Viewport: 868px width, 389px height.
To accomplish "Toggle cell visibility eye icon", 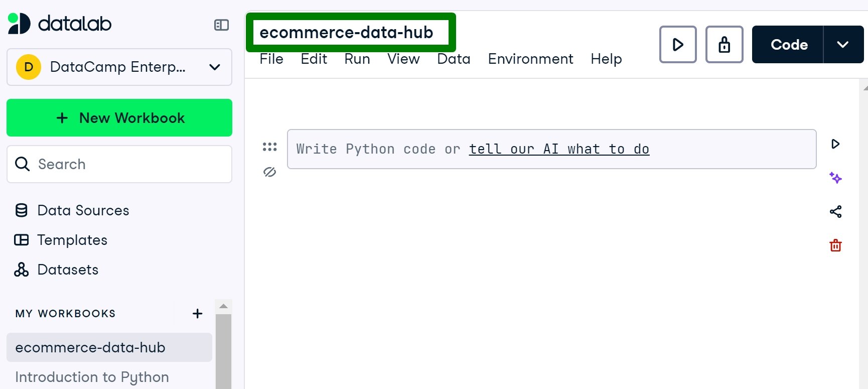I will pos(269,172).
